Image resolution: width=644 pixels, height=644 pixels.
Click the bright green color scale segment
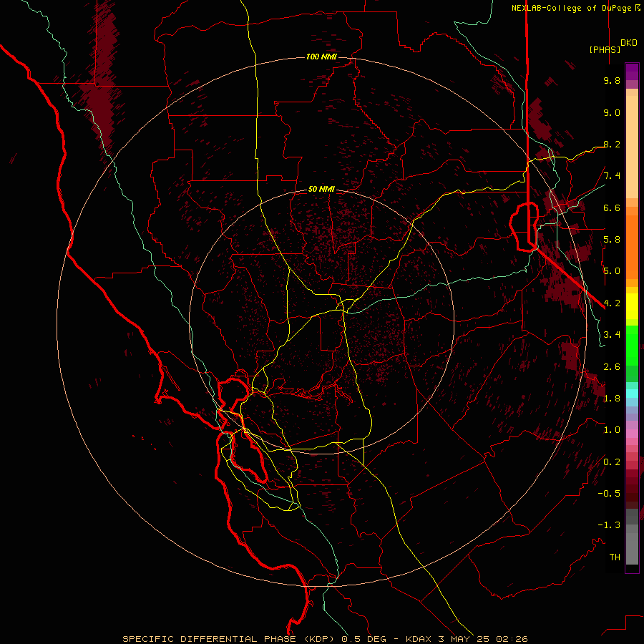coord(632,345)
